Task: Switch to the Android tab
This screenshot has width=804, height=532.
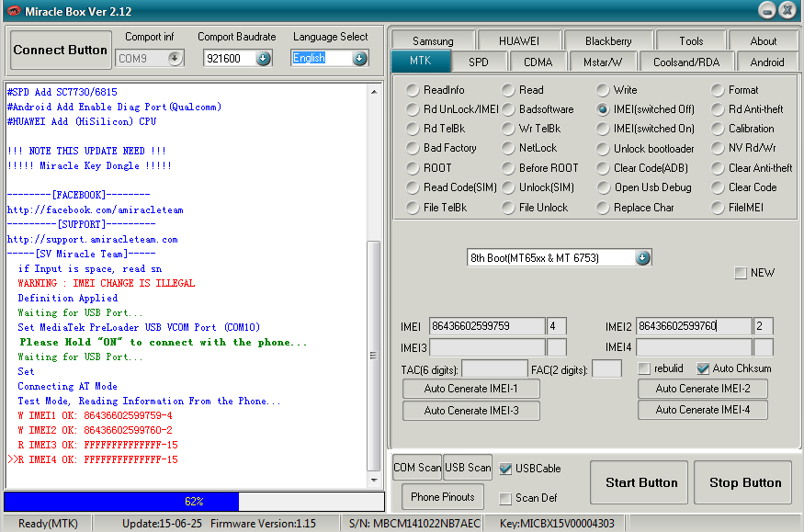Action: coord(767,62)
